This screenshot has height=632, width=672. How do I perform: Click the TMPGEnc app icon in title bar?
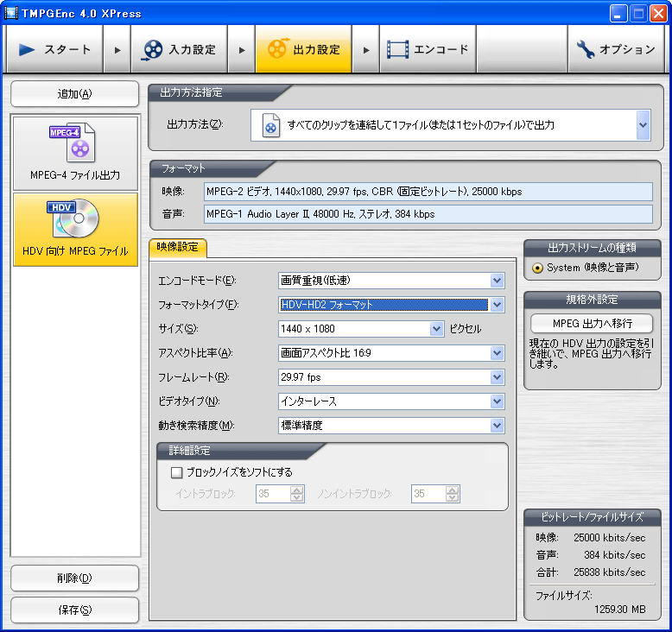[x=10, y=13]
